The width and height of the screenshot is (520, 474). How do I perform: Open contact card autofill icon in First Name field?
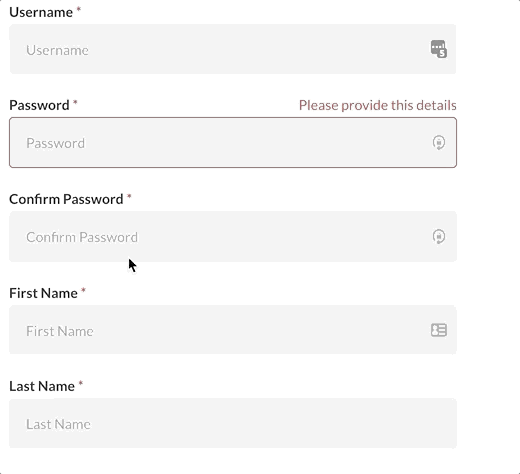tap(439, 330)
